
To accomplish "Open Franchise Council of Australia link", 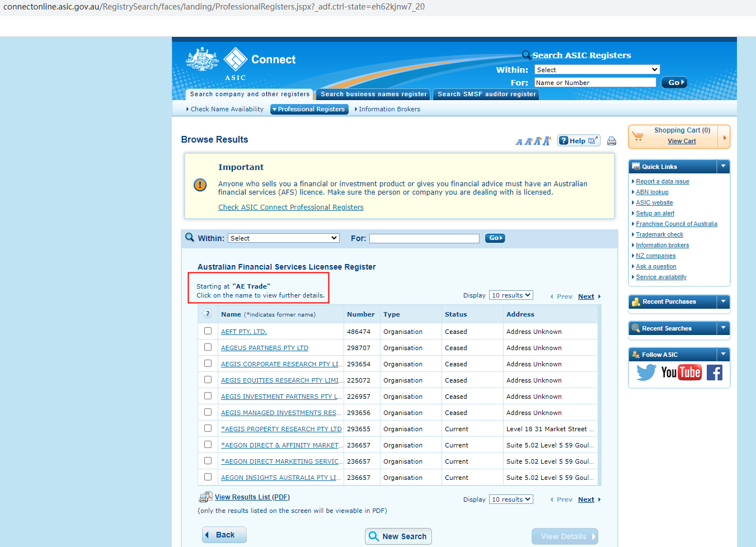I will click(x=677, y=224).
